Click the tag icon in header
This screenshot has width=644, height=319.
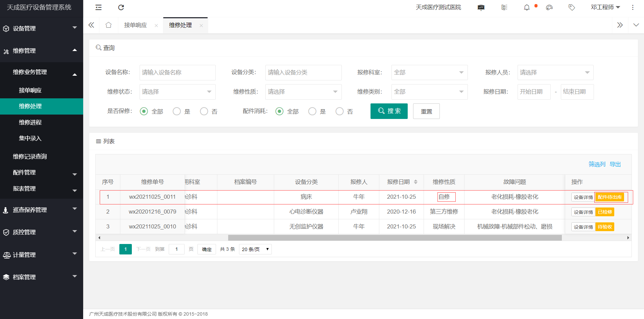[572, 7]
